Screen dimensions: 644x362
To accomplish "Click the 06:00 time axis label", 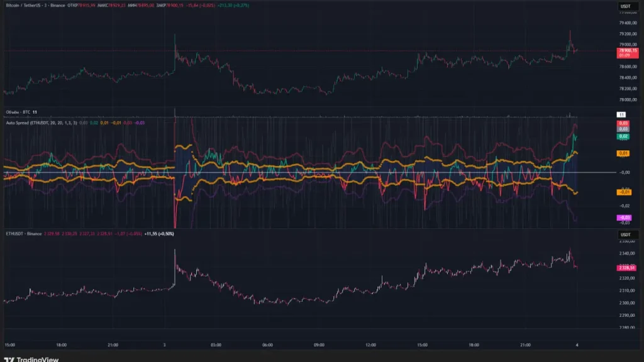I will 267,345.
